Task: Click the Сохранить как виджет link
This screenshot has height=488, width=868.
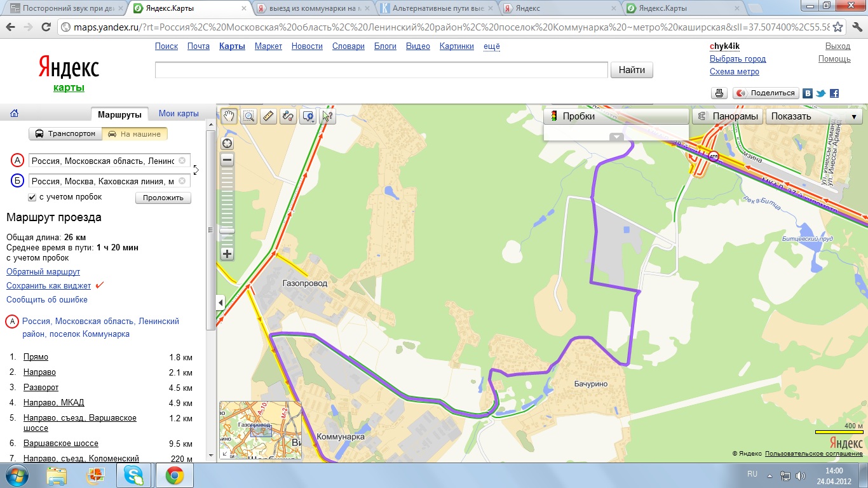Action: (x=48, y=286)
